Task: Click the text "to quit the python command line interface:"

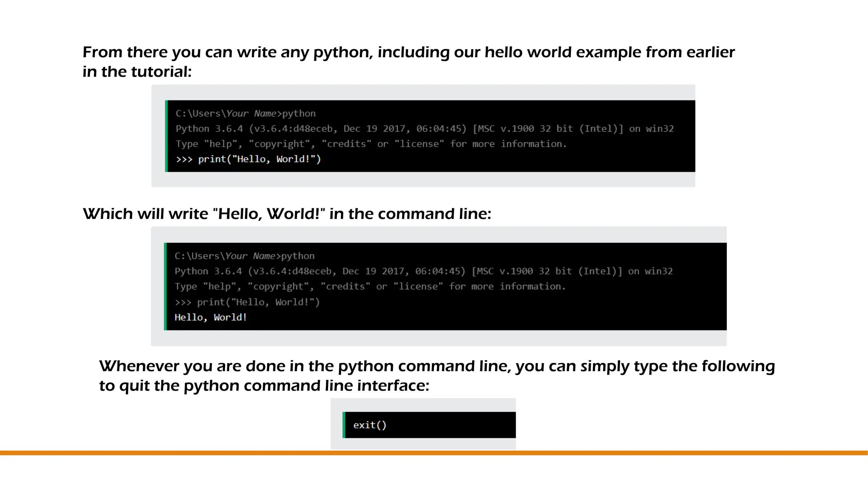Action: coord(264,385)
